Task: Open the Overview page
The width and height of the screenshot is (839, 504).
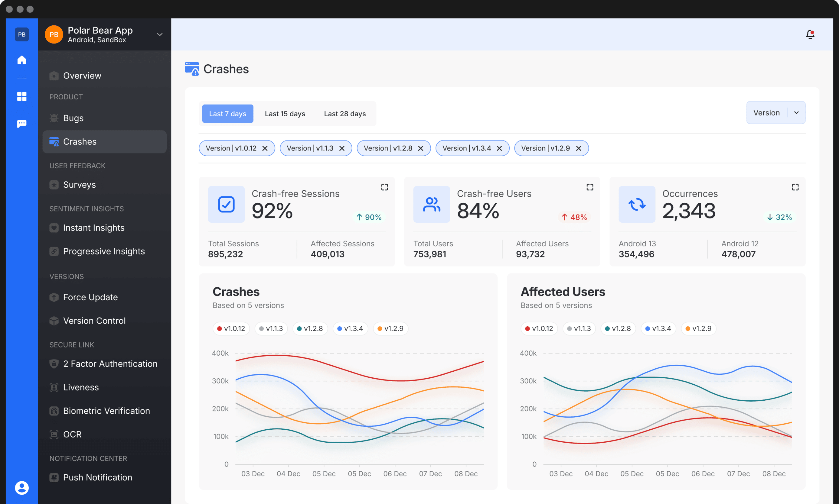Action: pyautogui.click(x=82, y=76)
